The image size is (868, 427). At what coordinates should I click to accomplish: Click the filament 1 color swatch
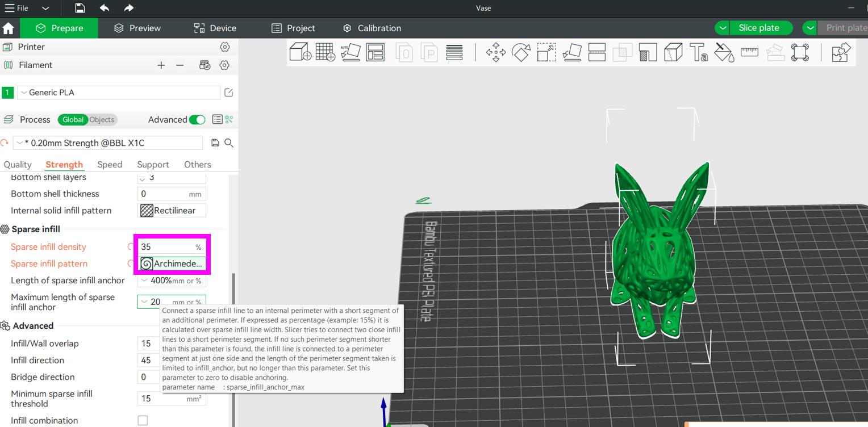pos(7,93)
